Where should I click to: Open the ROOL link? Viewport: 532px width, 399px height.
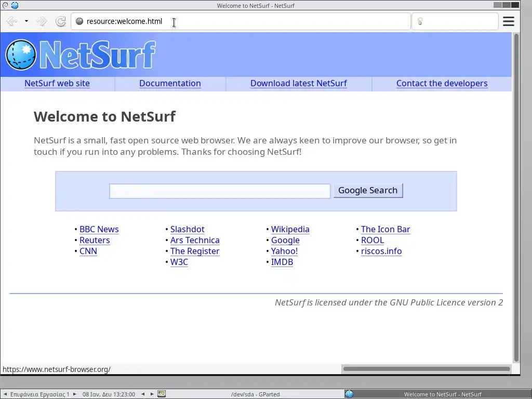373,240
